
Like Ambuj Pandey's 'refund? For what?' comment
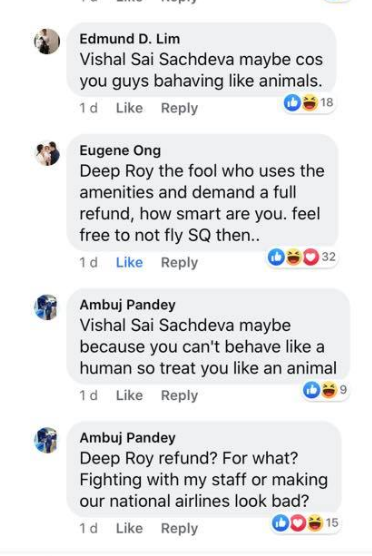coord(129,528)
